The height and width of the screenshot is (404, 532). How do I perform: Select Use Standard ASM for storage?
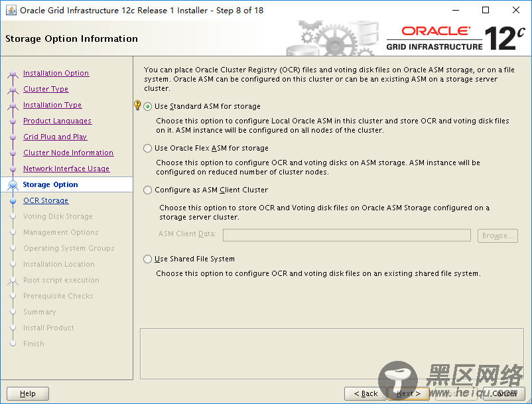(x=147, y=107)
